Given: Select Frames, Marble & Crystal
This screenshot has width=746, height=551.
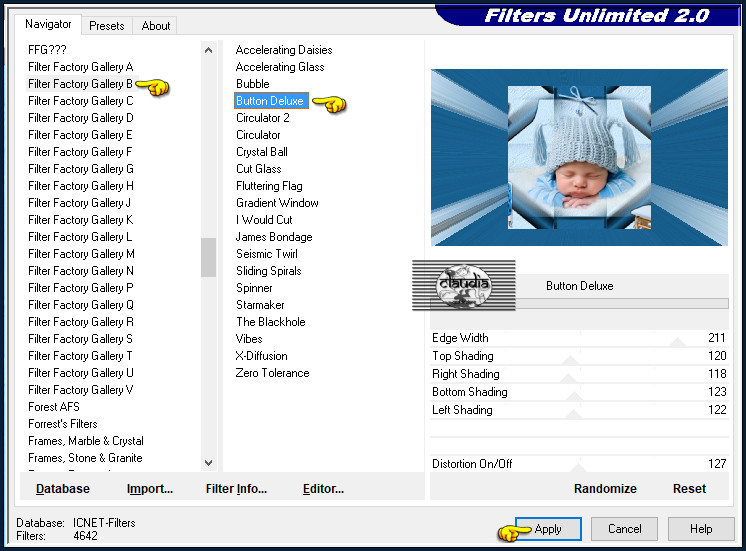Looking at the screenshot, I should point(86,441).
